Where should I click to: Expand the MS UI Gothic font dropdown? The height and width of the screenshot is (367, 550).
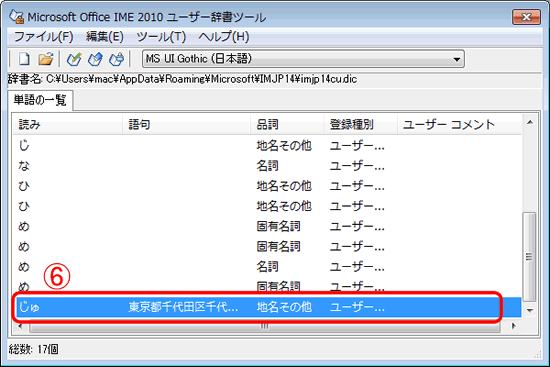pos(456,59)
